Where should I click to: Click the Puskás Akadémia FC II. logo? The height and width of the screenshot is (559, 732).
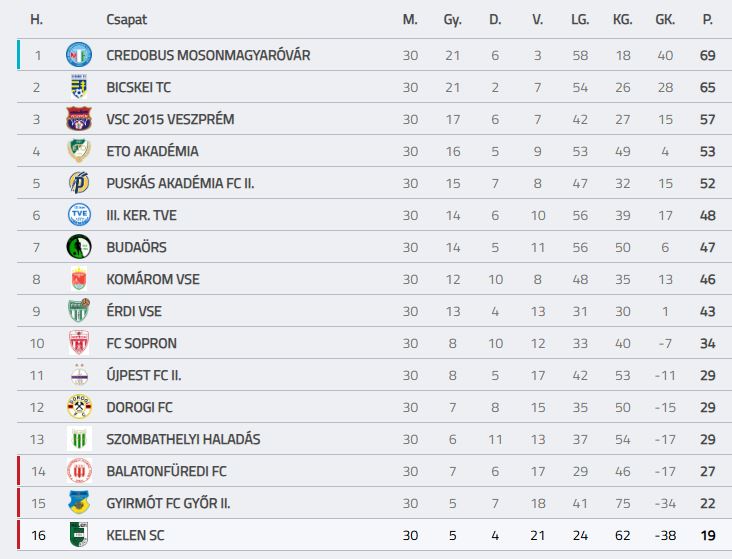pos(79,183)
